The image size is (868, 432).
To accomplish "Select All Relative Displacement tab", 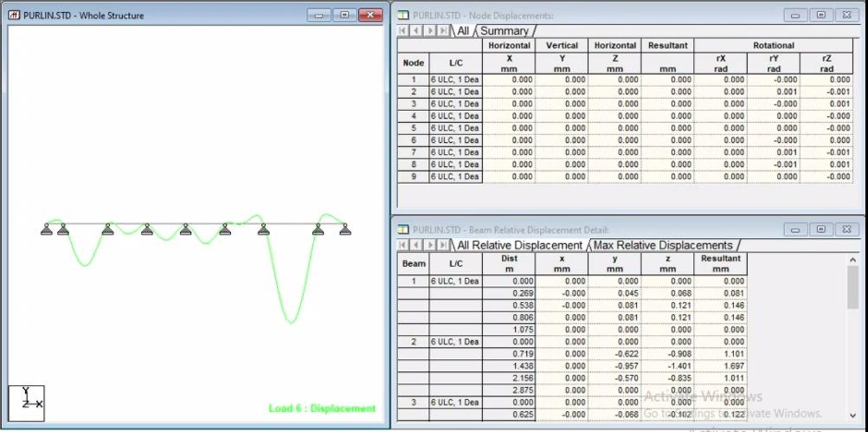I will pos(520,245).
